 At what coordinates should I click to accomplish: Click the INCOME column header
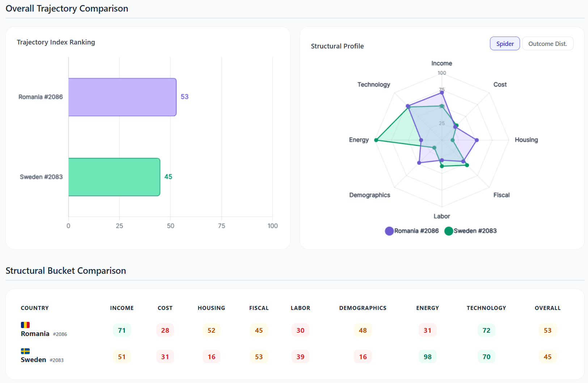pyautogui.click(x=122, y=308)
